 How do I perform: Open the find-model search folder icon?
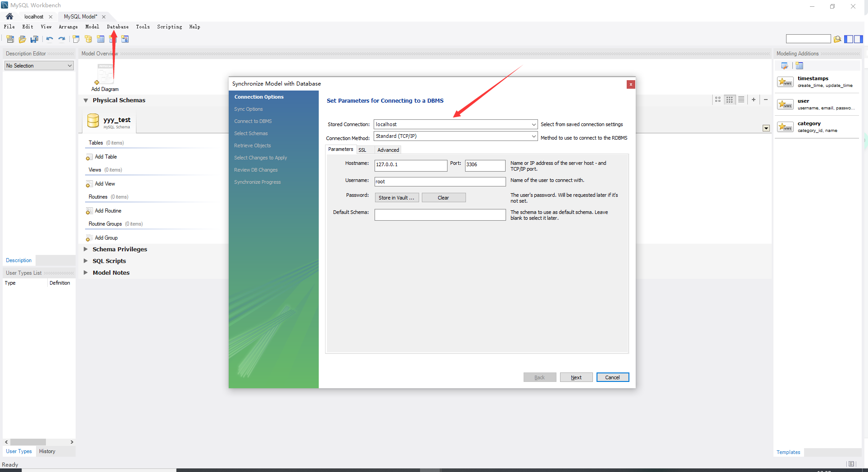coord(837,39)
